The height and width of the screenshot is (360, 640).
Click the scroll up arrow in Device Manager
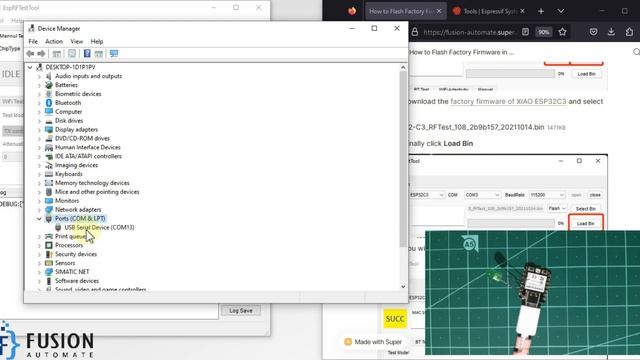tap(403, 67)
